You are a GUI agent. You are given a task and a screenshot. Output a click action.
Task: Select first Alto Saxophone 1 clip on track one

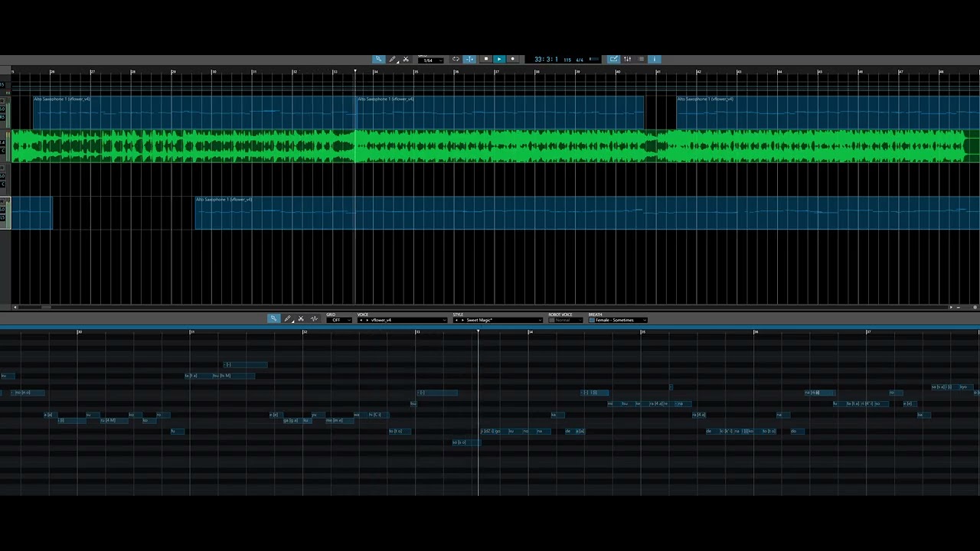pos(194,112)
